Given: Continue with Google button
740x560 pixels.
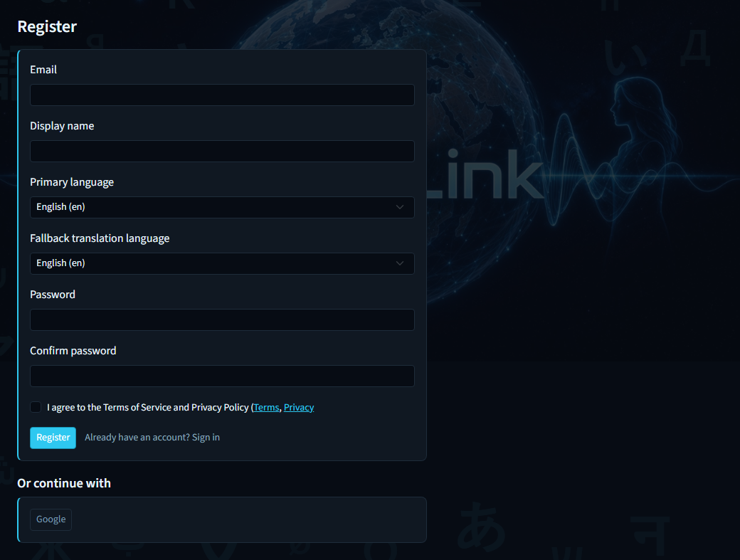Looking at the screenshot, I should click(51, 519).
